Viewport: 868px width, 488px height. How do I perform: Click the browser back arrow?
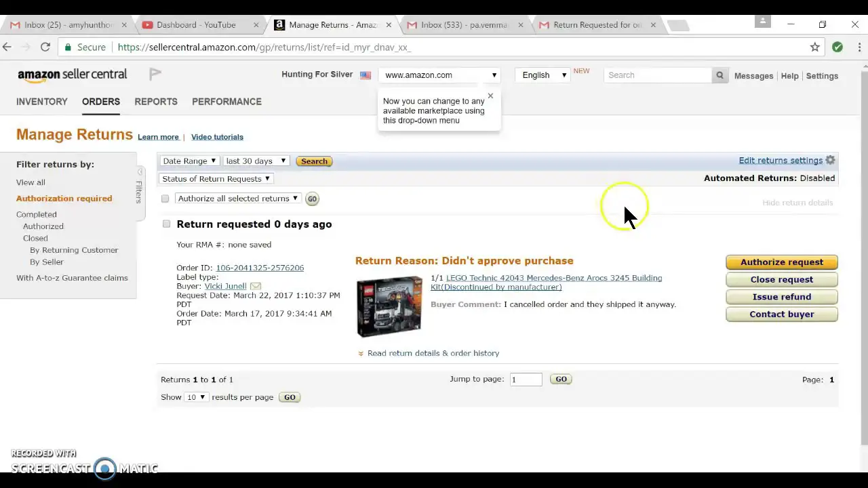pyautogui.click(x=7, y=47)
